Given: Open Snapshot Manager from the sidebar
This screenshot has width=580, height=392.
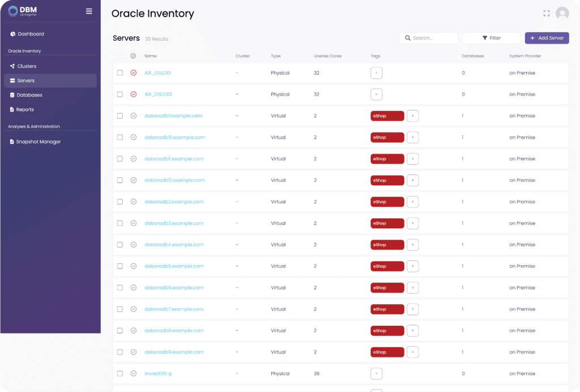Looking at the screenshot, I should [38, 142].
